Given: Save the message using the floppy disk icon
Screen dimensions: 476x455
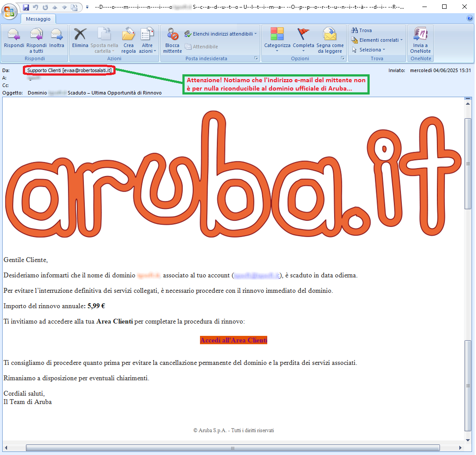Looking at the screenshot, I should click(x=26, y=7).
